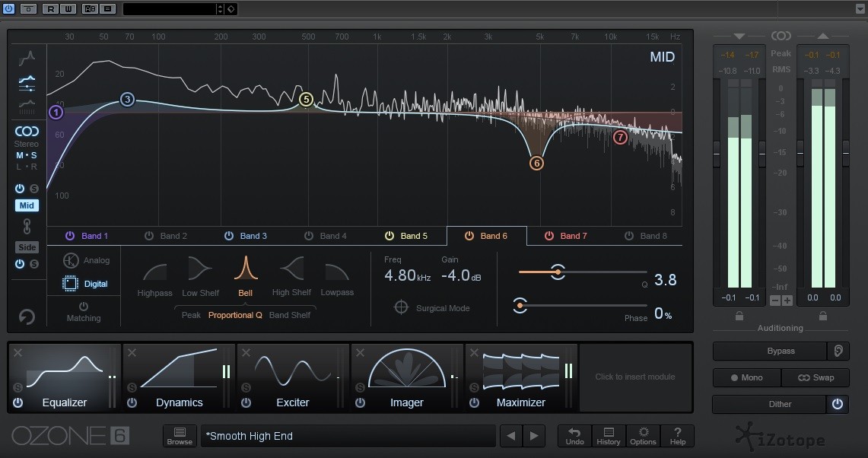Toggle Equalizer module power
The image size is (868, 458).
[x=17, y=402]
